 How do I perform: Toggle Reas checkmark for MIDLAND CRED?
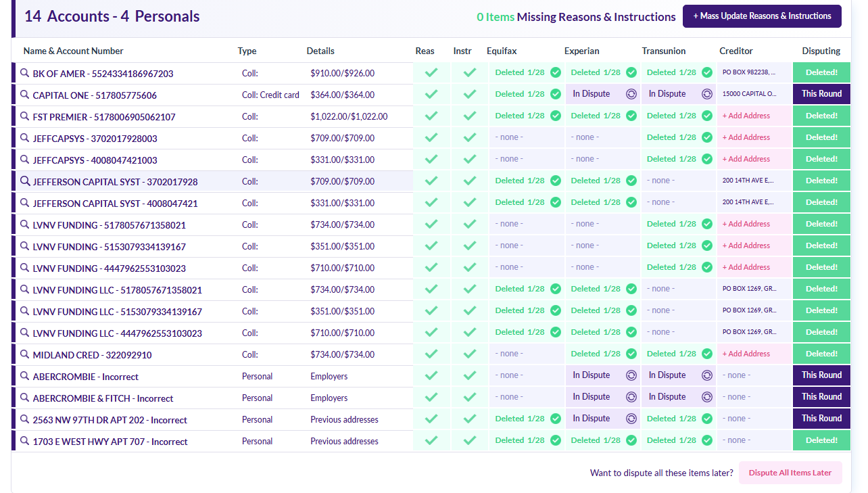431,354
